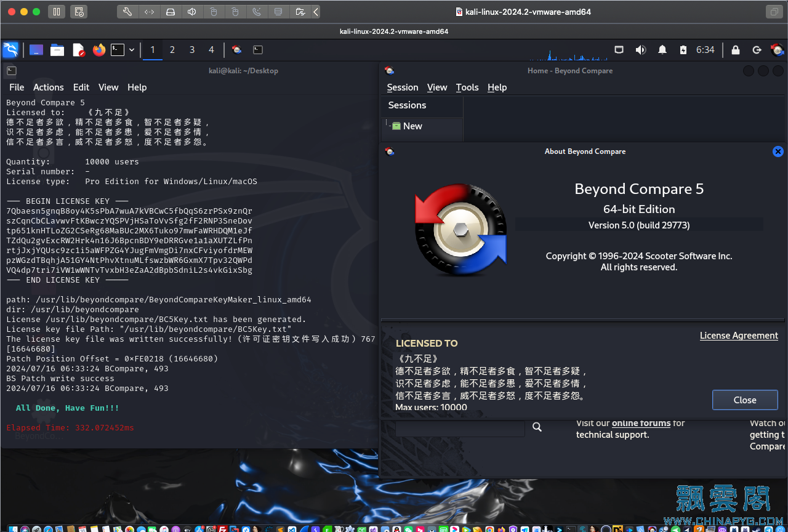Image resolution: width=788 pixels, height=532 pixels.
Task: Open the terminal View menu
Action: [108, 87]
